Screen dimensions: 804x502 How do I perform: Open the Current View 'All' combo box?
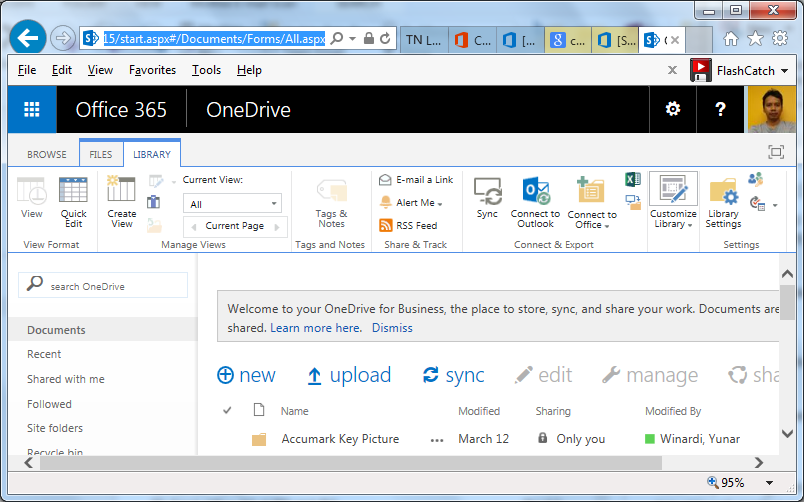[x=232, y=204]
